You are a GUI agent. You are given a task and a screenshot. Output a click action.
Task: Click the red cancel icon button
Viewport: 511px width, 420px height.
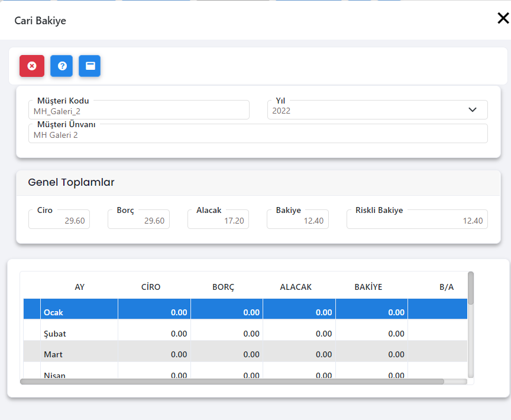click(32, 66)
